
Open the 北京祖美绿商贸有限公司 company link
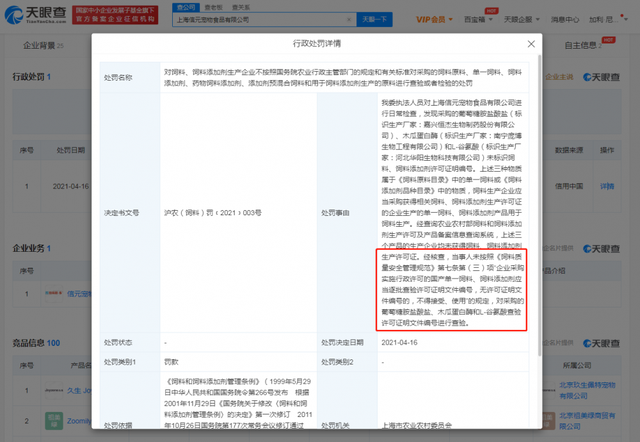pos(587,421)
